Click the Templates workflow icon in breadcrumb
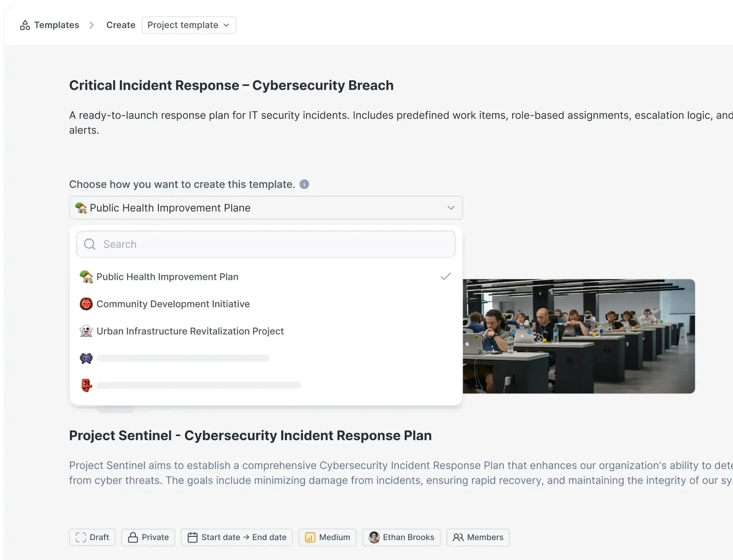The height and width of the screenshot is (560, 733). tap(25, 25)
